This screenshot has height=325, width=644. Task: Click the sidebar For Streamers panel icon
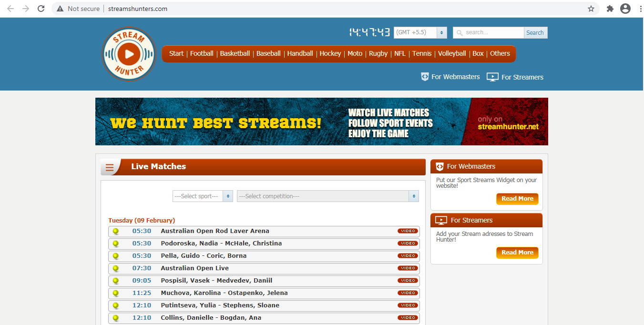click(x=441, y=221)
